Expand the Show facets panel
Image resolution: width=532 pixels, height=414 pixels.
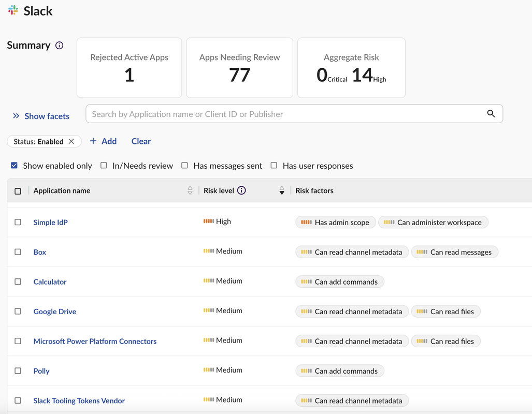[x=41, y=116]
